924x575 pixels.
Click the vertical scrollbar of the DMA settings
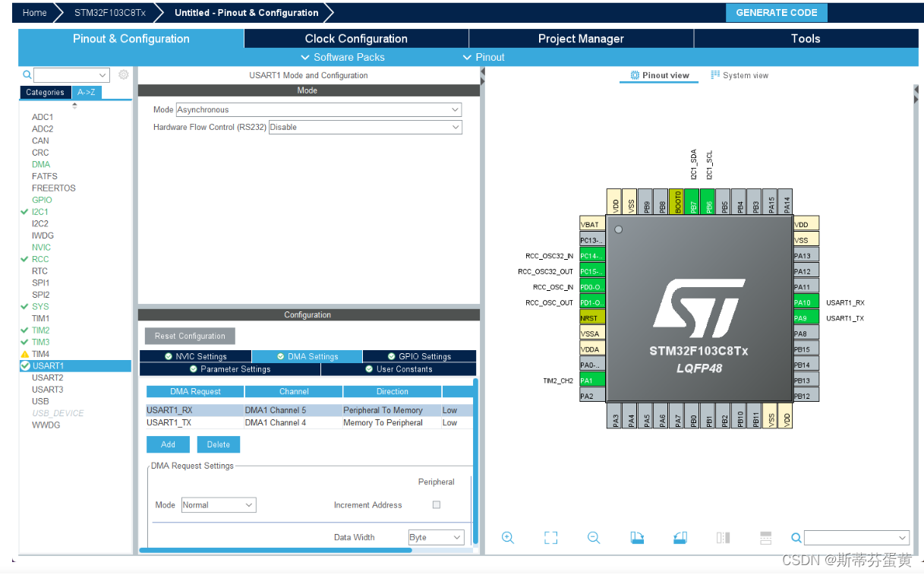coord(475,462)
